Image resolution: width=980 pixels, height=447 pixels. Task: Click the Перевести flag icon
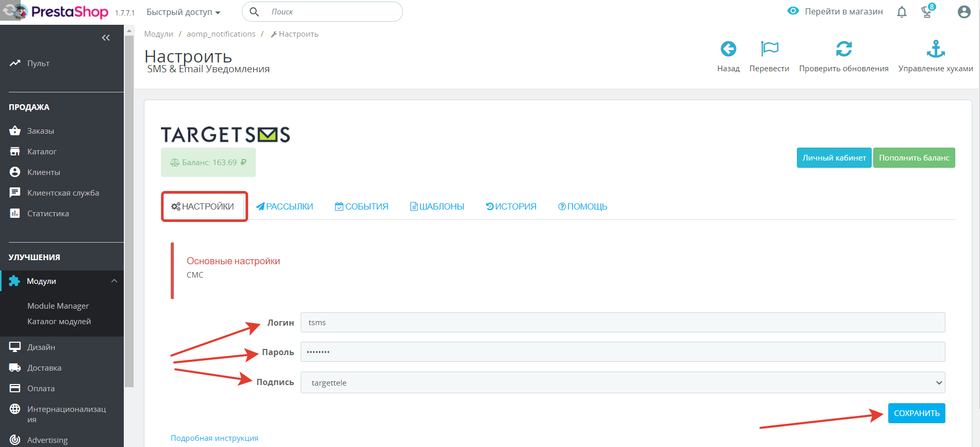[770, 49]
